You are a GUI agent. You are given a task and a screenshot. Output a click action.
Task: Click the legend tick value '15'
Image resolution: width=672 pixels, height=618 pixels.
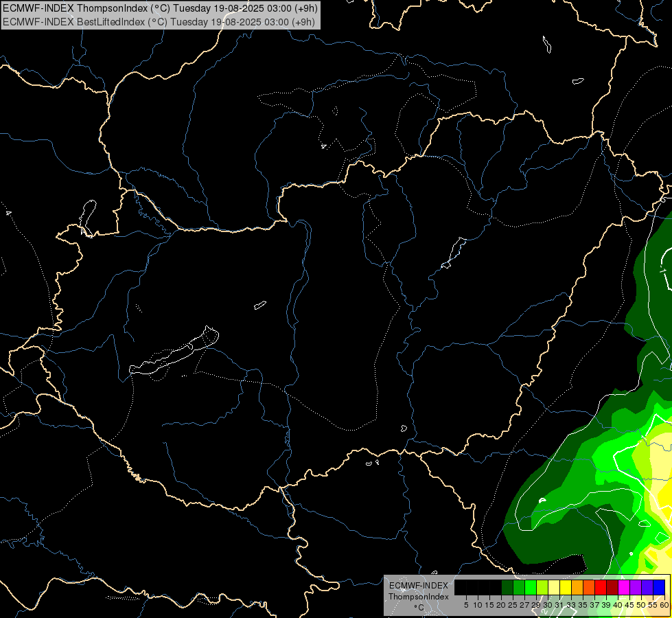(489, 605)
